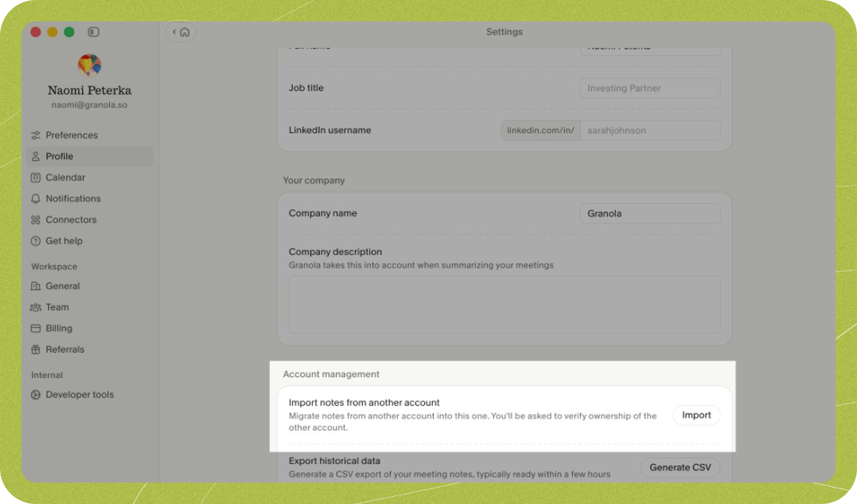857x504 pixels.
Task: Click the 'linkedin.com/in/' prefix label
Action: pos(541,131)
